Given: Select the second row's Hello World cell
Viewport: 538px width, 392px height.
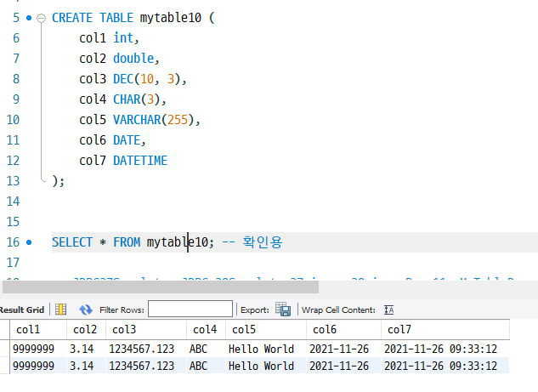Looking at the screenshot, I should (266, 366).
